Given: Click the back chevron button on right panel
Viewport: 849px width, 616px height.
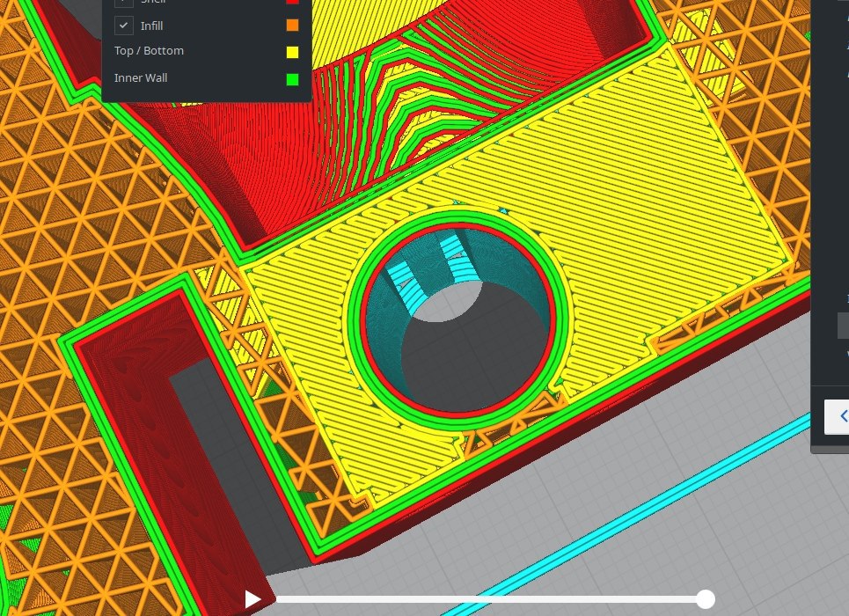Looking at the screenshot, I should tap(837, 416).
